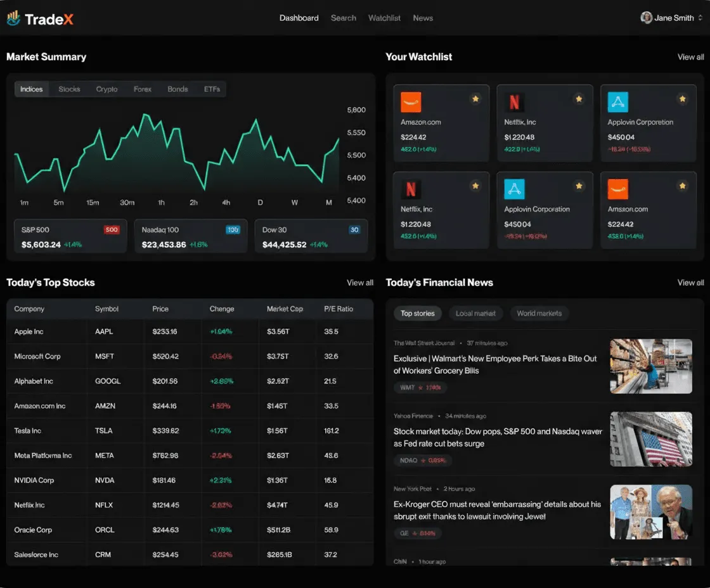The width and height of the screenshot is (710, 588).
Task: Click View all next to Today's Financial News
Action: [690, 283]
